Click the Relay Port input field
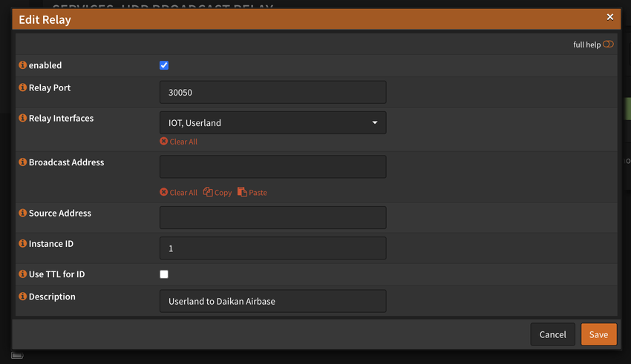This screenshot has width=631, height=364. (x=273, y=92)
